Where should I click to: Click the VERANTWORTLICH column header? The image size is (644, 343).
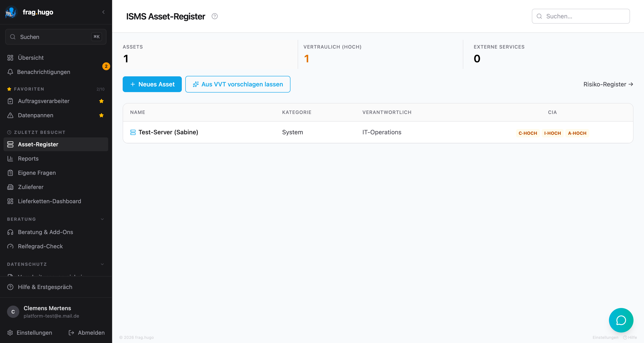(x=387, y=112)
